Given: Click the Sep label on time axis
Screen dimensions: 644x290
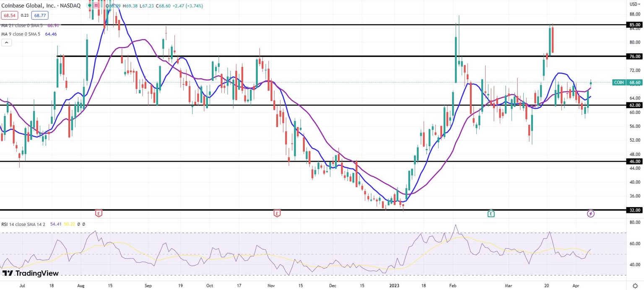Looking at the screenshot, I should click(148, 285).
